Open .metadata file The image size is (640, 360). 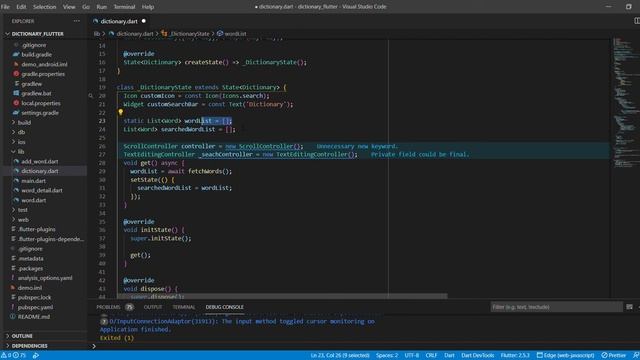coord(31,259)
